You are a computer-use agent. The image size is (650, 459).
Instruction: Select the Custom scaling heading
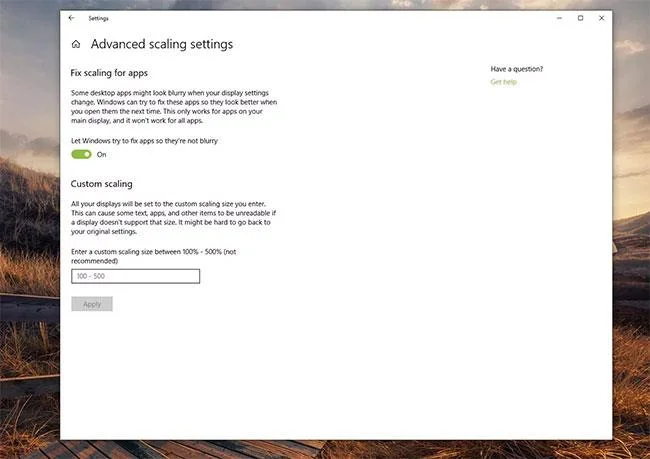102,184
